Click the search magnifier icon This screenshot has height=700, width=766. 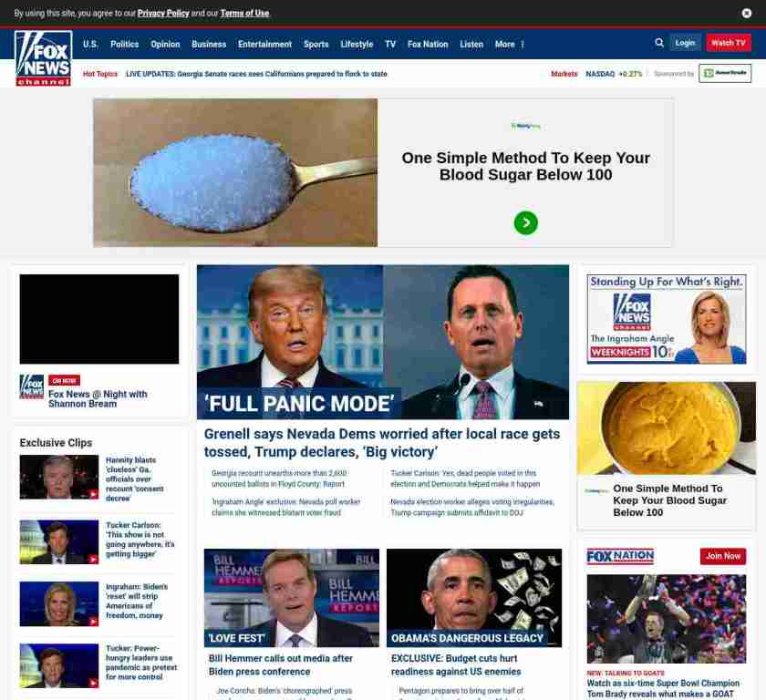pos(659,43)
